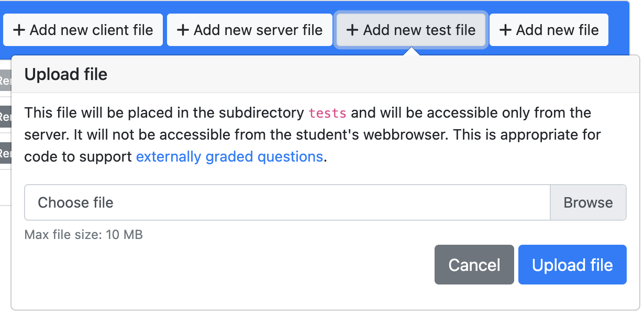Click the middle Rename button on the left
Viewport: 644px width, 319px height.
[x=6, y=117]
